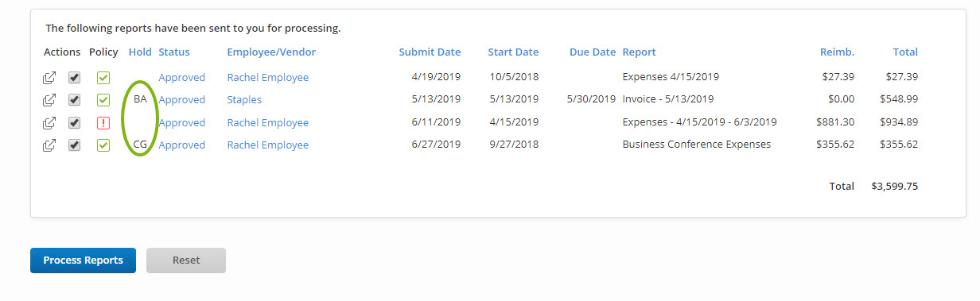
Task: Sort by the Hold column header
Action: click(140, 52)
